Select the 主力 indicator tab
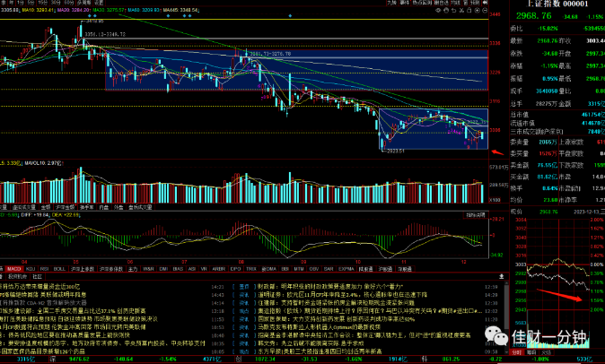This screenshot has height=364, width=605. [133, 269]
